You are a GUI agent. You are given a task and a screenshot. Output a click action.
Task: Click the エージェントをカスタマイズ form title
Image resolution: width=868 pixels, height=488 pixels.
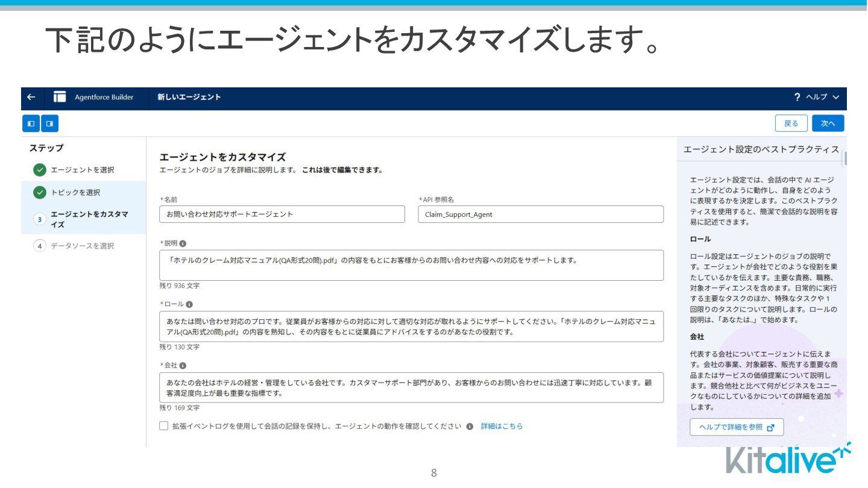(222, 157)
